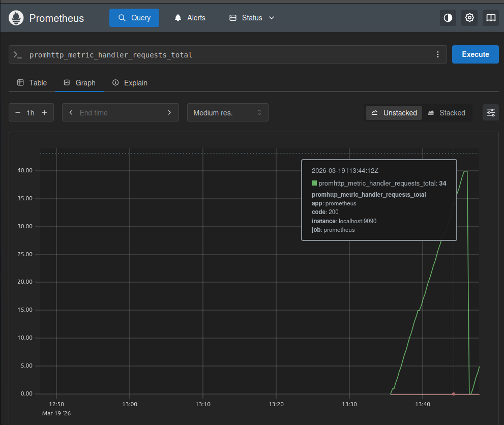Switch to the Explain tab
The height and width of the screenshot is (425, 504).
click(x=130, y=82)
